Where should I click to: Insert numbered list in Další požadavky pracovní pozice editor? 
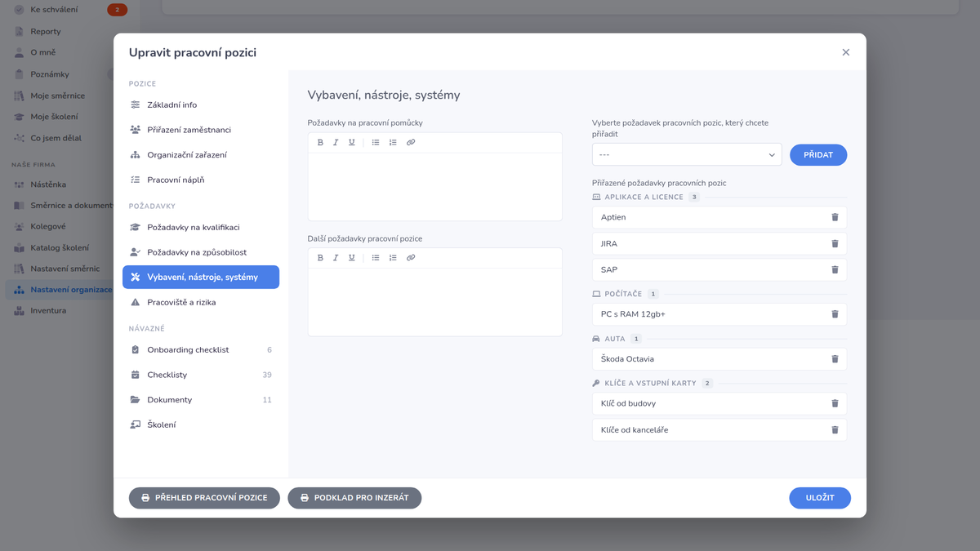point(393,258)
